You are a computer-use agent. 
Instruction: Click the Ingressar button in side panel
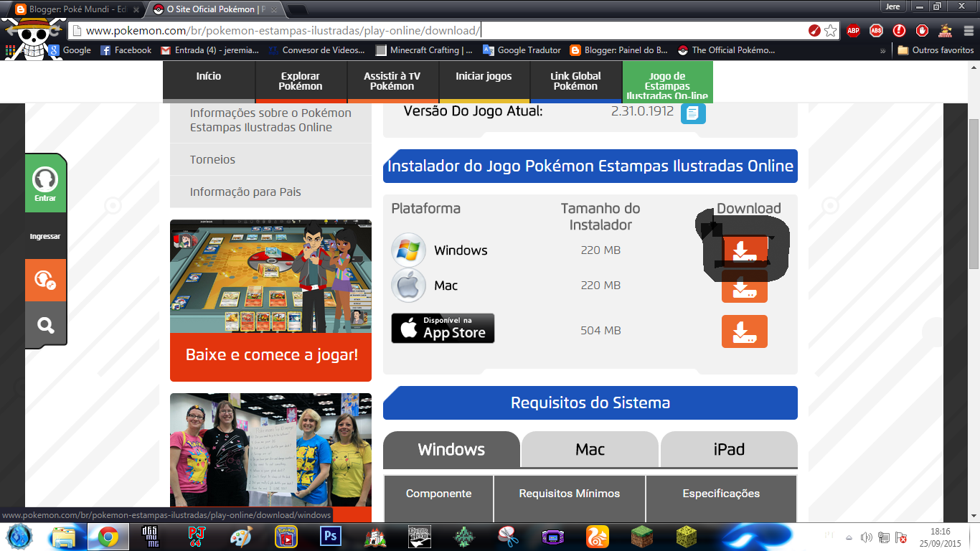(x=45, y=236)
